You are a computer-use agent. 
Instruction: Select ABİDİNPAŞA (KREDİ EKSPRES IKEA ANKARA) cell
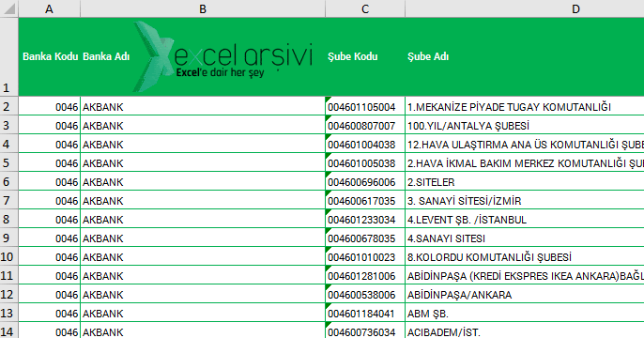(x=525, y=276)
